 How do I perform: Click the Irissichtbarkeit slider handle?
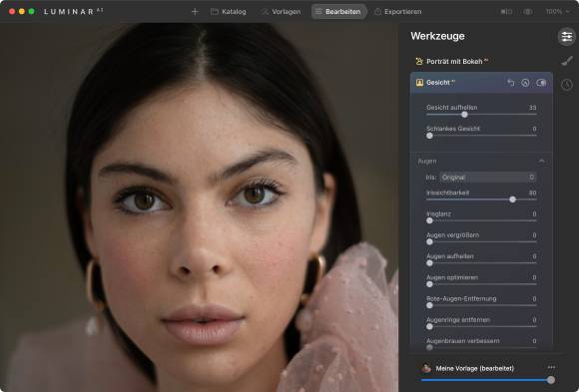[x=512, y=199]
